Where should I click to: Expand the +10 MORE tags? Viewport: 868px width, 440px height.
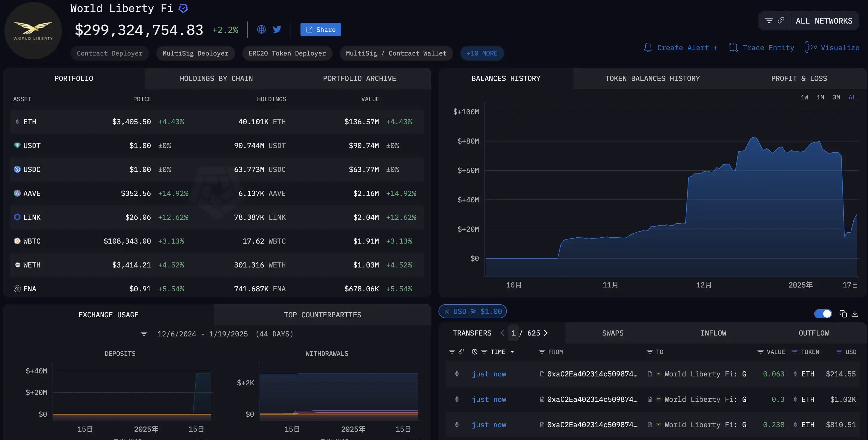[482, 53]
